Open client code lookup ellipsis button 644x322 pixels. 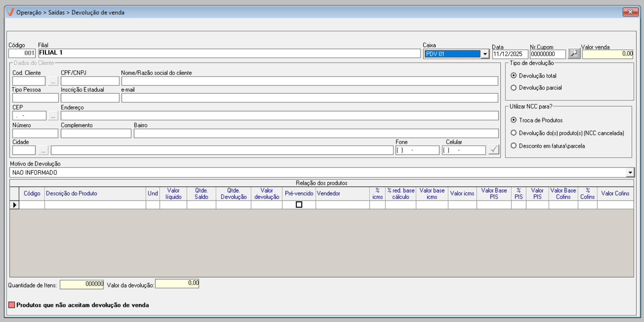(53, 81)
